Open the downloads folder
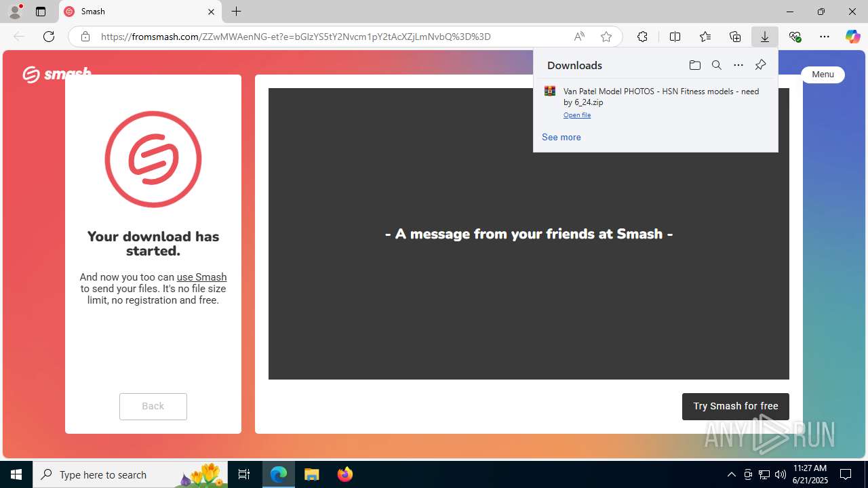 (694, 65)
